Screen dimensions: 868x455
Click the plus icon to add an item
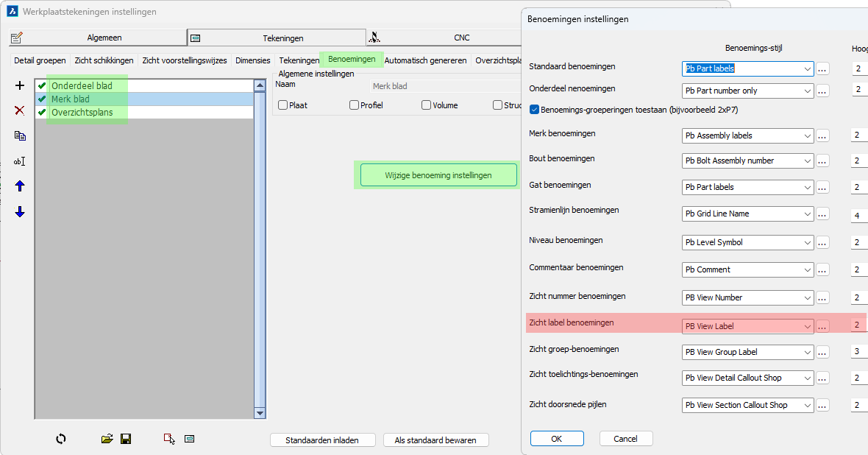tap(20, 86)
